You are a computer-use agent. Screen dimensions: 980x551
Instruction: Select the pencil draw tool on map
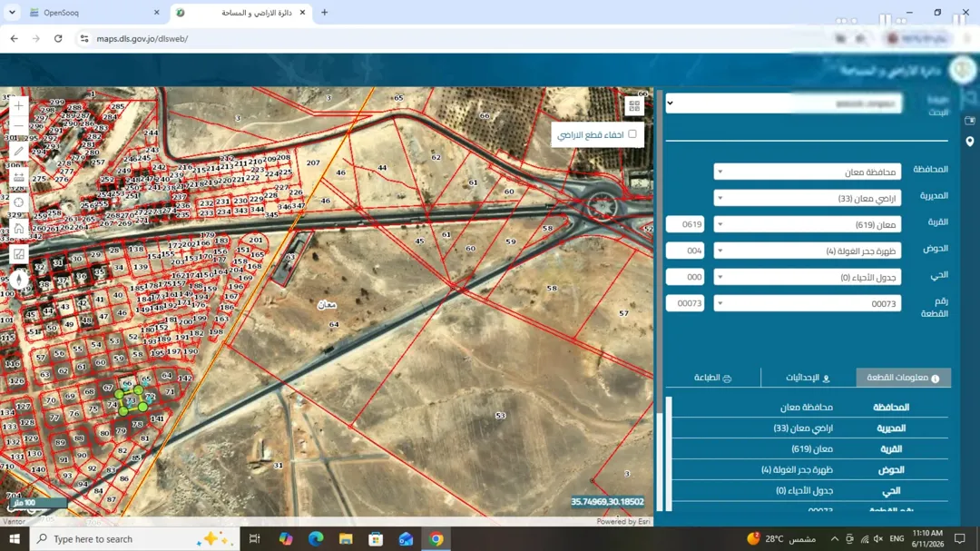click(19, 152)
